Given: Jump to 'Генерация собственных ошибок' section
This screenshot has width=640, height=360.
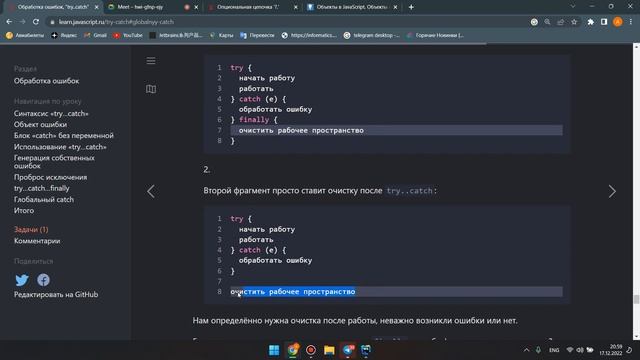Looking at the screenshot, I should (54, 162).
